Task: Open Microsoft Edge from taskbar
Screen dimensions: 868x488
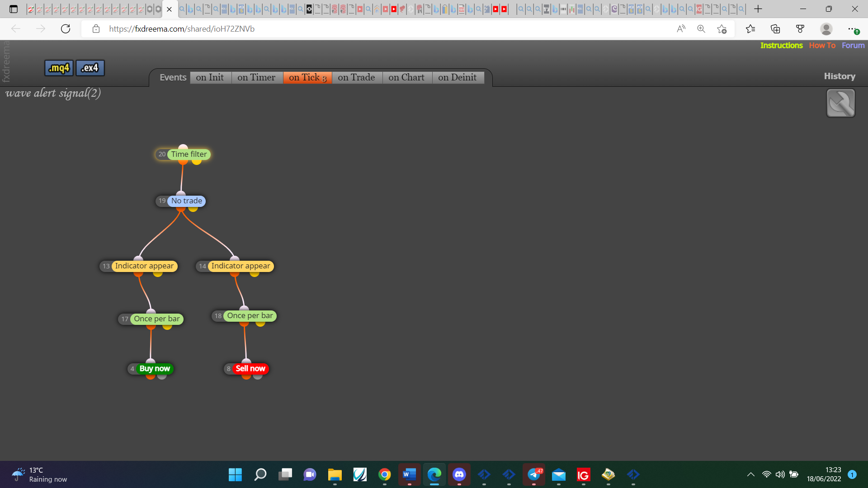Action: pyautogui.click(x=434, y=474)
